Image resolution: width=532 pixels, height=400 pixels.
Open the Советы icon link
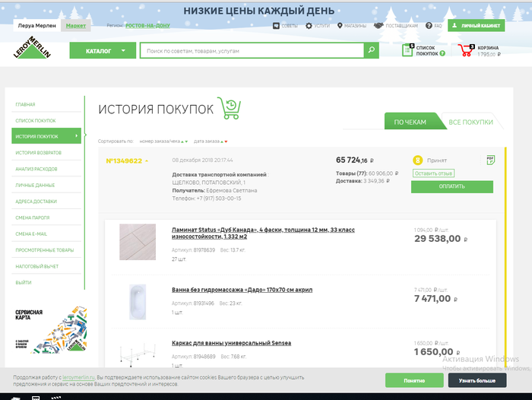pyautogui.click(x=276, y=26)
